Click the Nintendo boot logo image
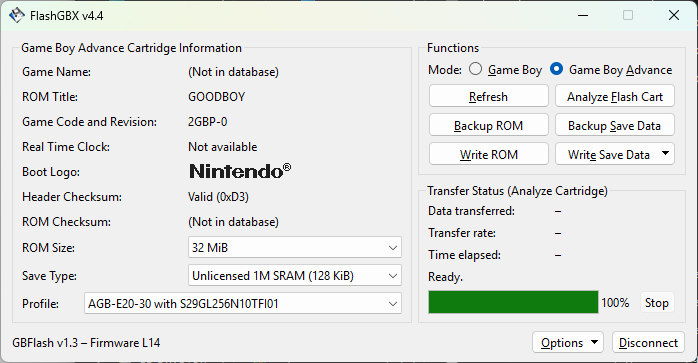The width and height of the screenshot is (698, 363). [240, 171]
